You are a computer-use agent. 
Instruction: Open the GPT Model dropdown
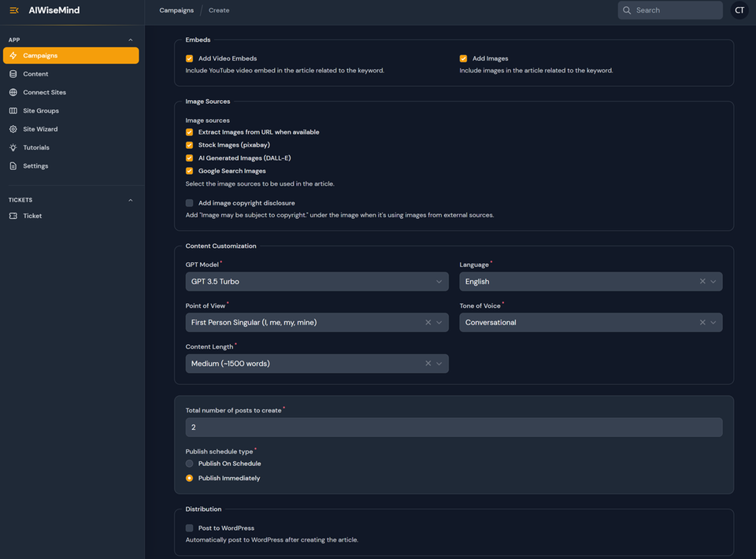[317, 281]
